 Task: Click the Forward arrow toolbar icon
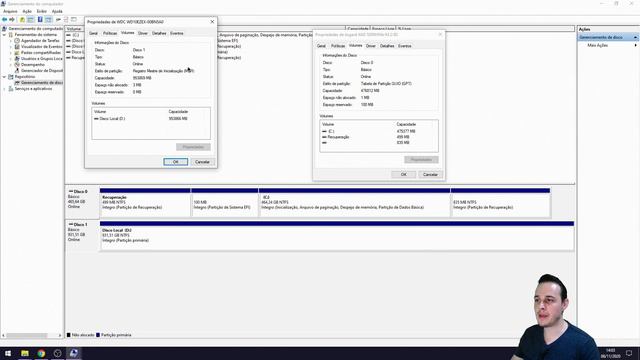tap(12, 20)
